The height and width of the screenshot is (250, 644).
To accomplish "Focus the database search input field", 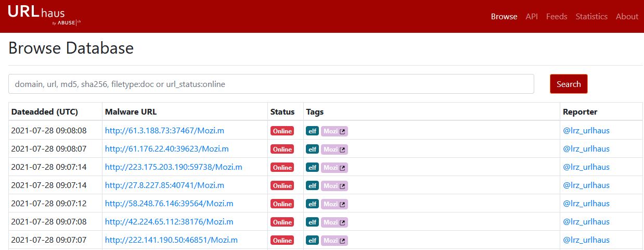I will coord(271,84).
